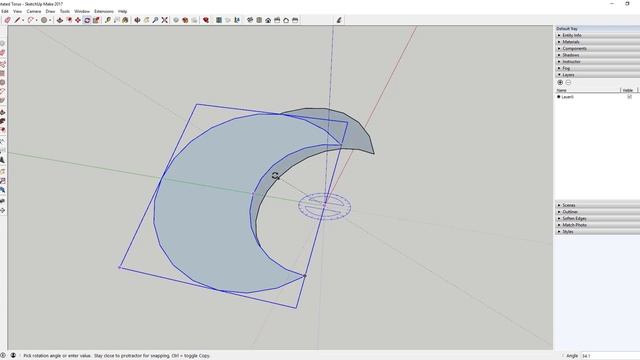Expand the Entity Info panel
This screenshot has height=360, width=640.
pos(597,36)
